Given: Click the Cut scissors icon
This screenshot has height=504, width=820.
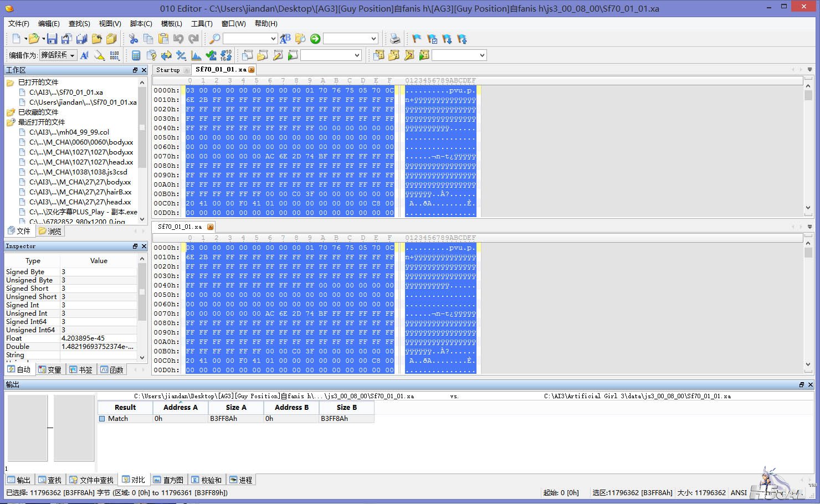Looking at the screenshot, I should (x=133, y=39).
